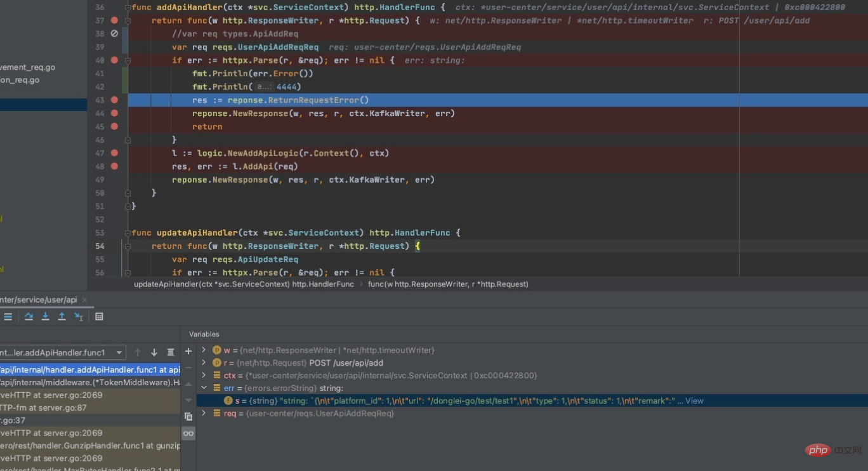Go to next frame with down arrow
The height and width of the screenshot is (471, 868).
154,352
